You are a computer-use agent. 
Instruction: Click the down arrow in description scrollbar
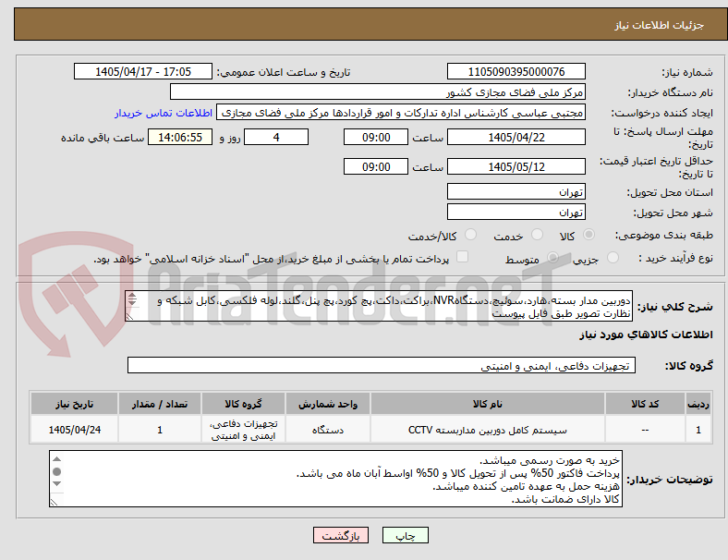click(132, 302)
